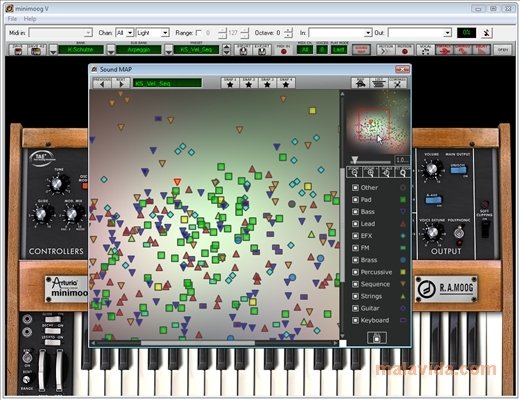The width and height of the screenshot is (520, 400).
Task: Click the Import preset icon
Action: pos(243,50)
